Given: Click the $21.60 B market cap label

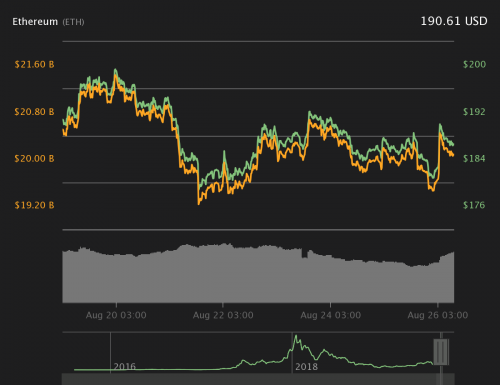Looking at the screenshot, I should tap(34, 64).
